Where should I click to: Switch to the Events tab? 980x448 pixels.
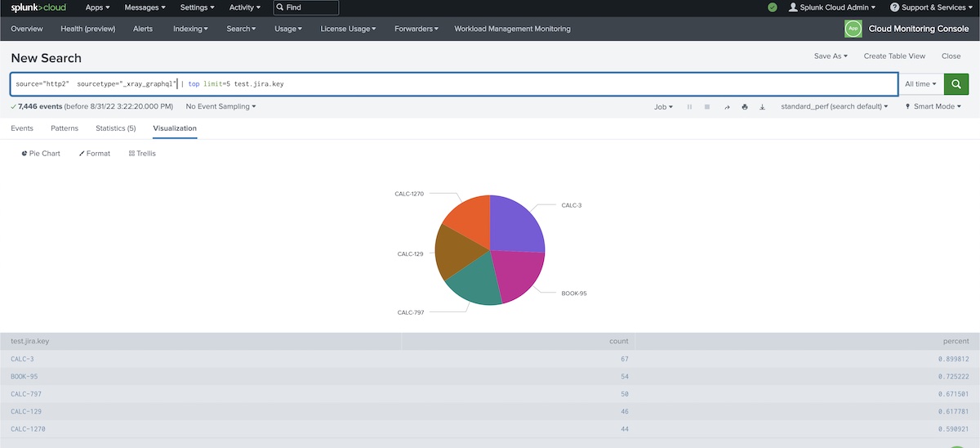[22, 128]
